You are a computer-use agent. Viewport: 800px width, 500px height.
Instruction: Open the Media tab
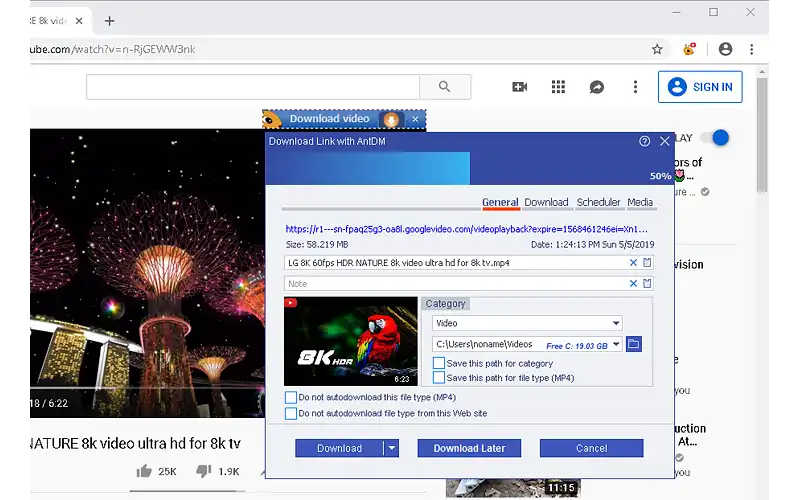coord(640,202)
